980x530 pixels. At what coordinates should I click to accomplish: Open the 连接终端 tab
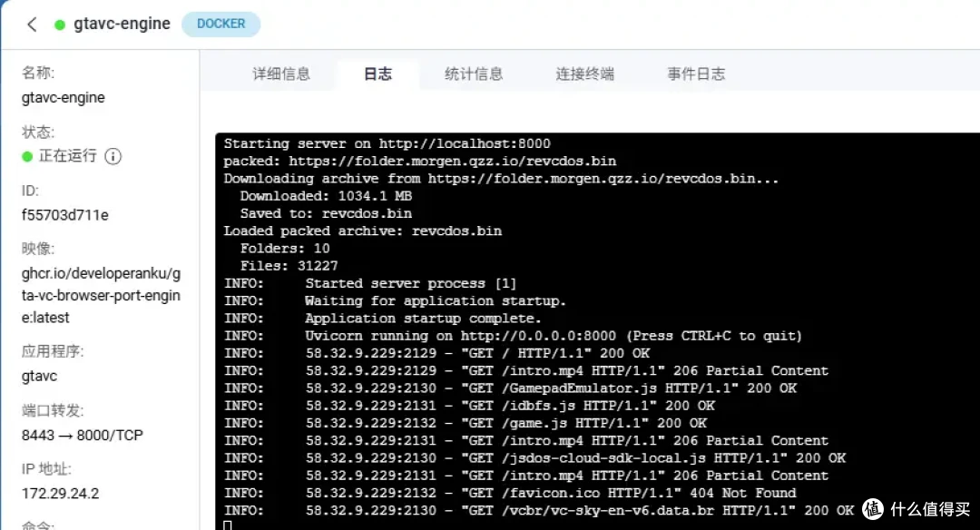(585, 74)
